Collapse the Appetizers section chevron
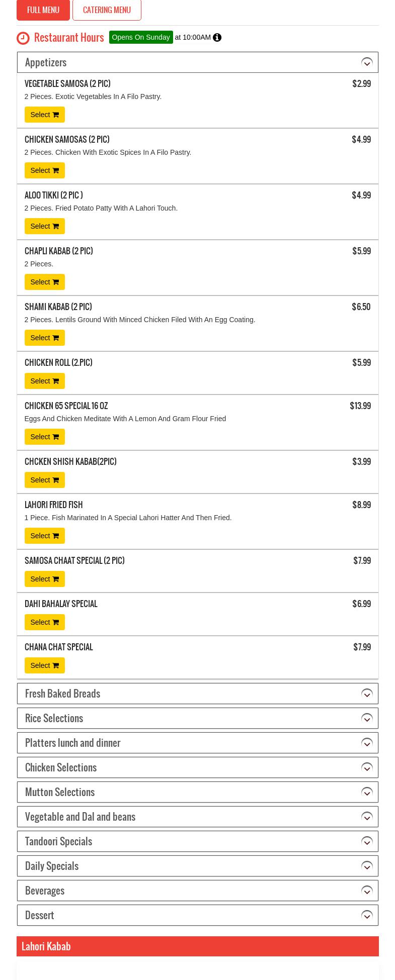The image size is (395, 980). tap(367, 63)
